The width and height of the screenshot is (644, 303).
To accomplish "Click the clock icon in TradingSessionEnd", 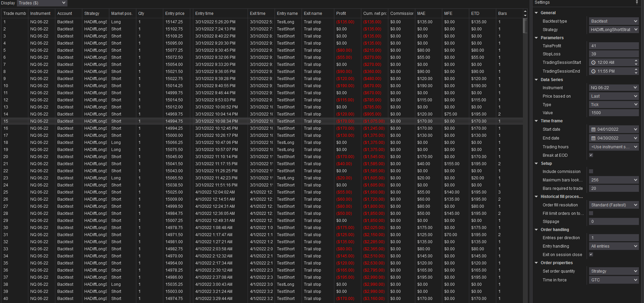I will (x=593, y=71).
